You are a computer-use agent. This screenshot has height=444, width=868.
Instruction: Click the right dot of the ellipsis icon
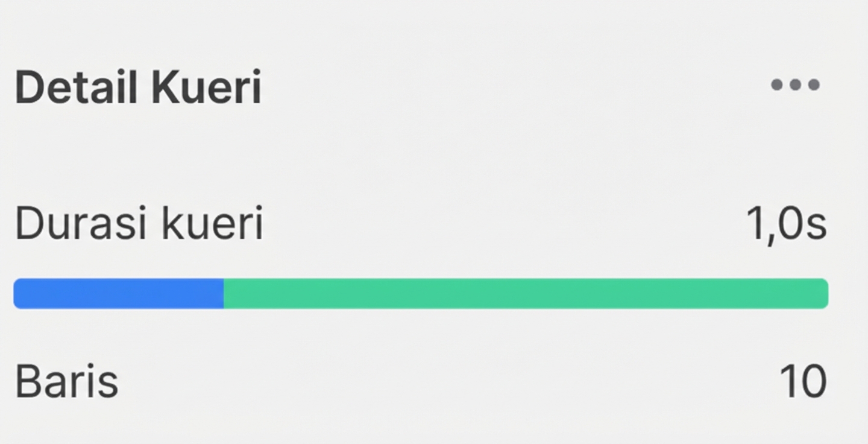point(814,84)
